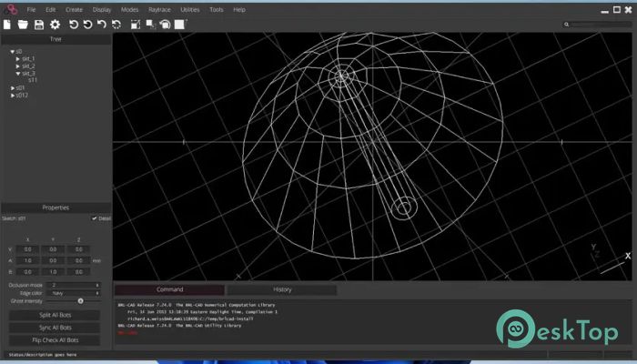Open the Modes menu
This screenshot has width=637, height=364.
point(129,9)
